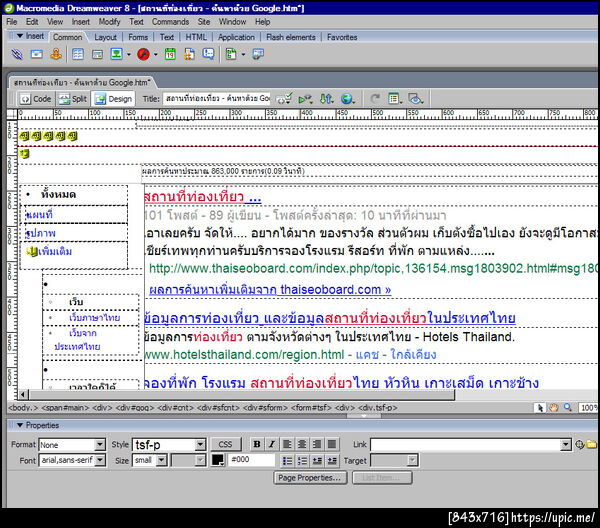Browse for file folder icon
600x528 pixels.
(x=592, y=445)
